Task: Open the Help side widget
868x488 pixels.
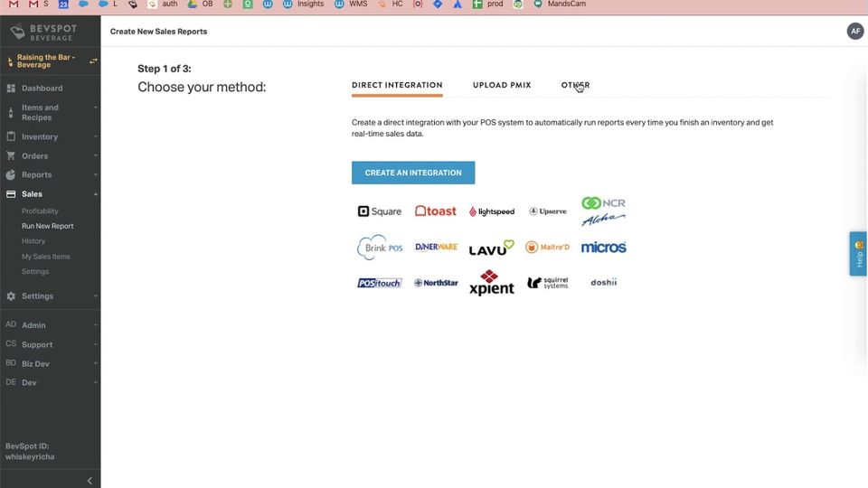Action: pos(858,253)
